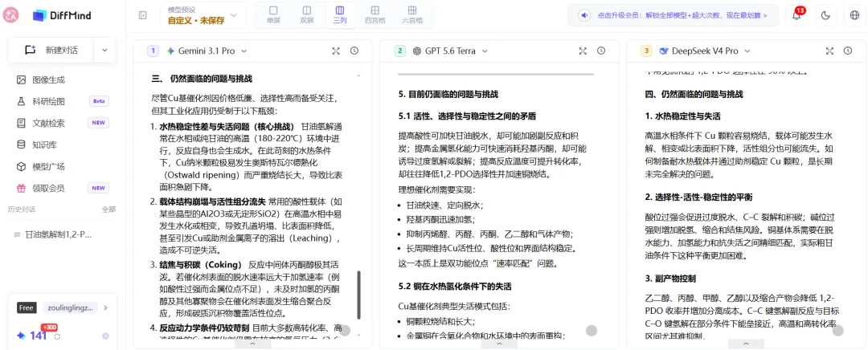Expand Gemini 3.1 Pro panel fullscreen
Viewport: 868px width, 350px height.
tap(336, 51)
